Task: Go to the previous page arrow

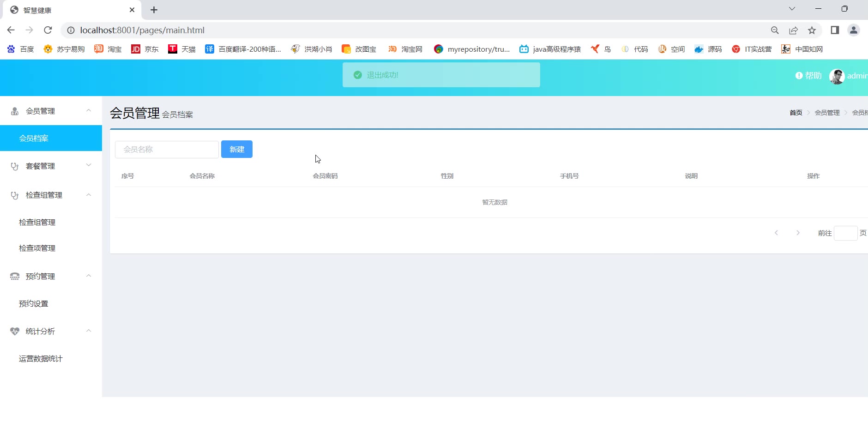Action: [x=777, y=233]
